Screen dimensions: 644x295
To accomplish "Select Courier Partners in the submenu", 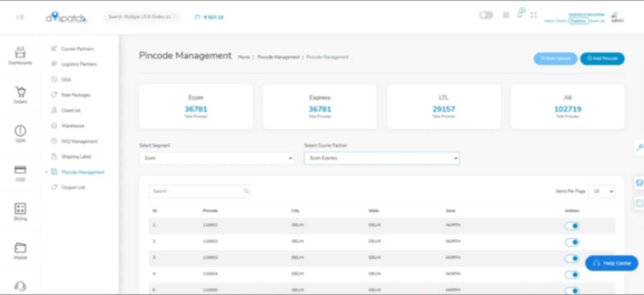I will [77, 49].
